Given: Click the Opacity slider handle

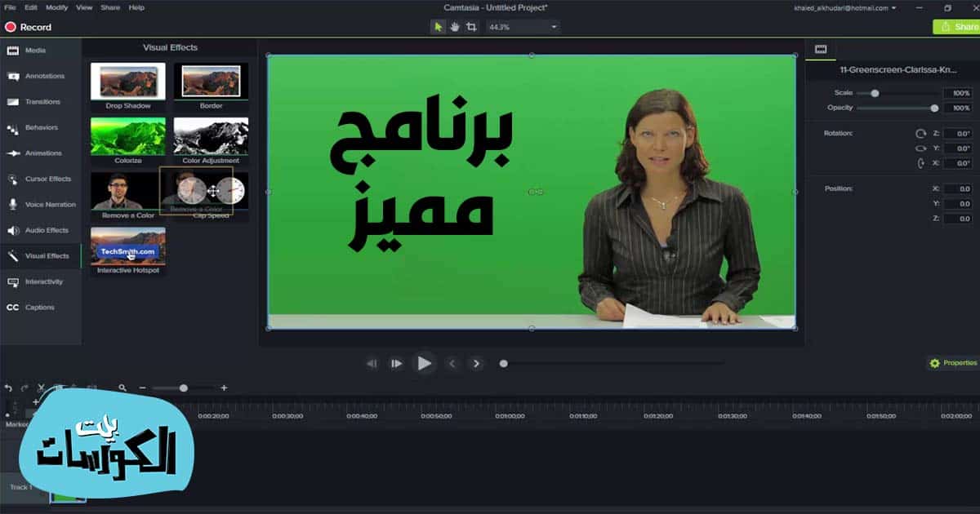Looking at the screenshot, I should 934,108.
